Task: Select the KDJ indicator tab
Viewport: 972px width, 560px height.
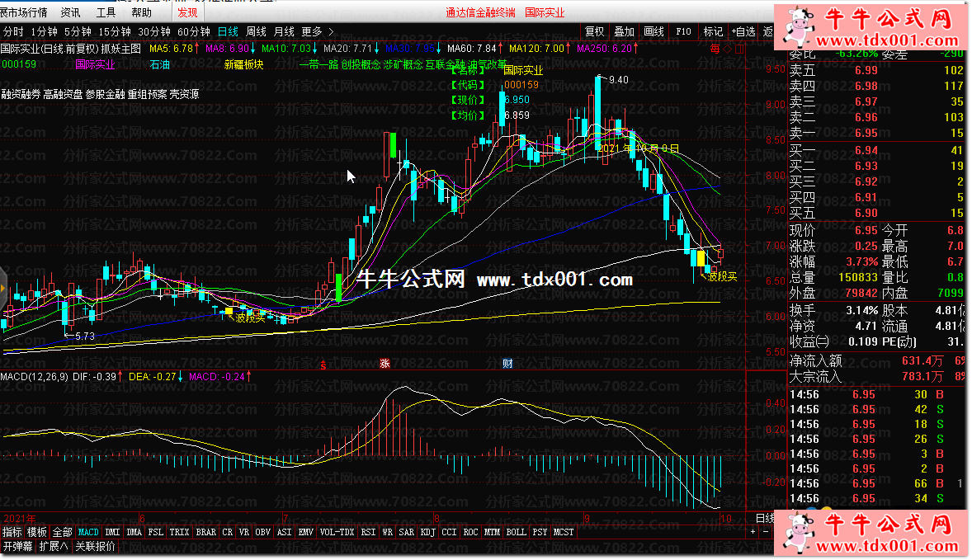Action: (427, 532)
